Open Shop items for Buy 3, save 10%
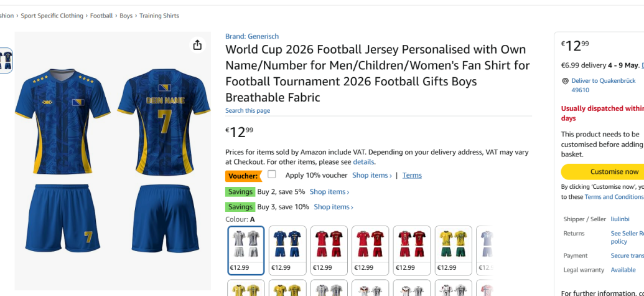This screenshot has height=296, width=644. pyautogui.click(x=333, y=207)
